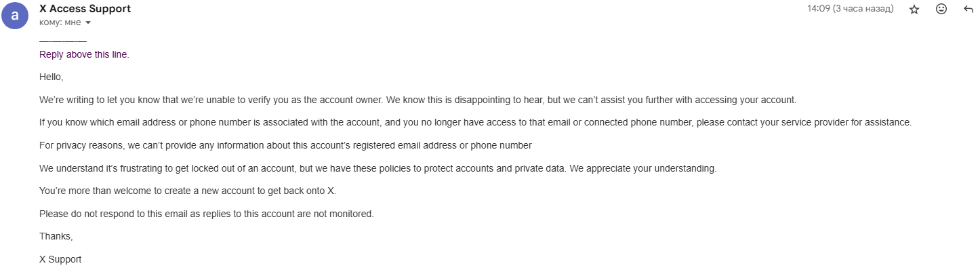
Task: Click paragraph about being unable to verify owner
Action: 417,100
